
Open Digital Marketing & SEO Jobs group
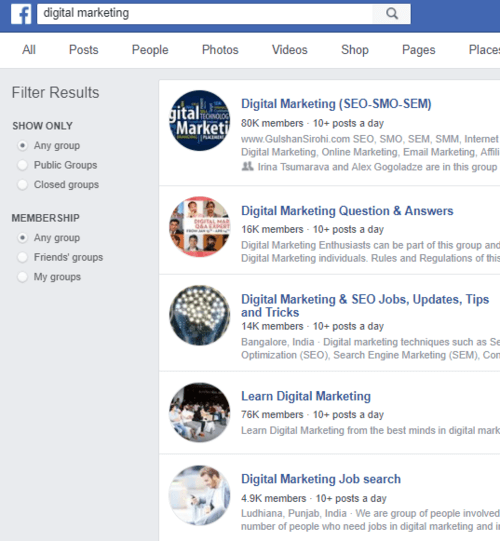pos(365,305)
